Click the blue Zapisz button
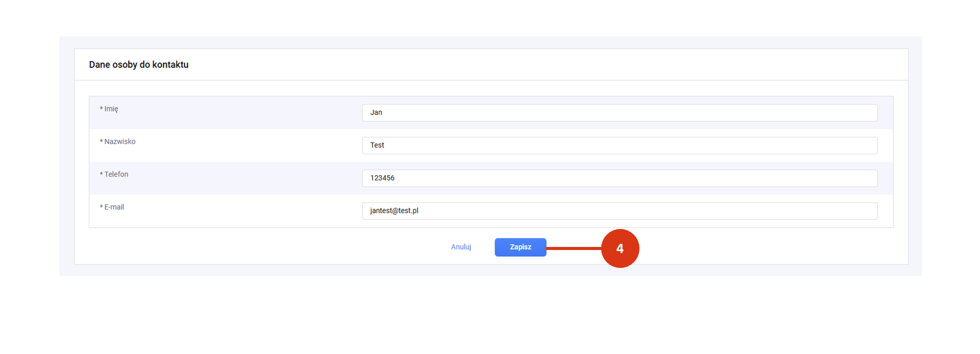This screenshot has height=354, width=980. coord(520,247)
